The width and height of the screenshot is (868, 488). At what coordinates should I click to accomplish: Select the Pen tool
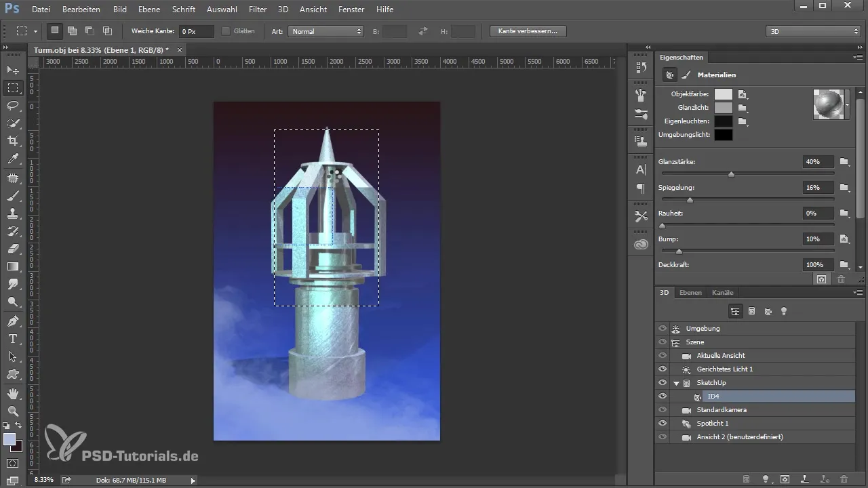click(x=13, y=321)
